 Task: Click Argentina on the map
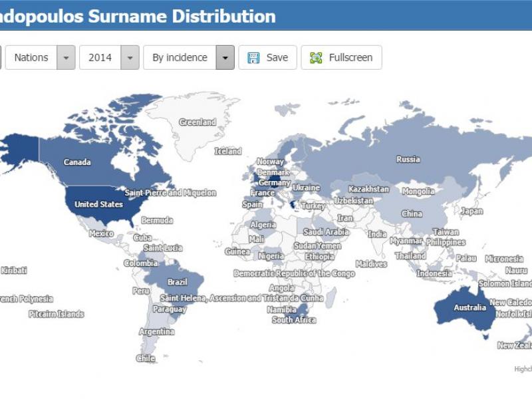point(157,331)
